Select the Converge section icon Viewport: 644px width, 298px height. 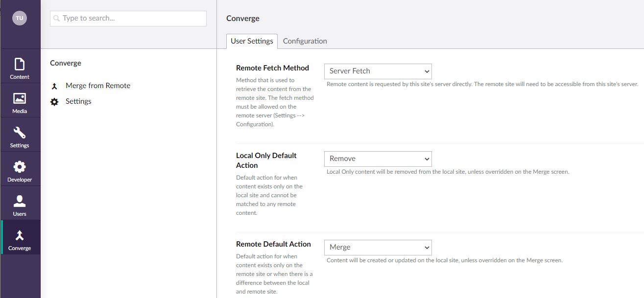tap(20, 235)
